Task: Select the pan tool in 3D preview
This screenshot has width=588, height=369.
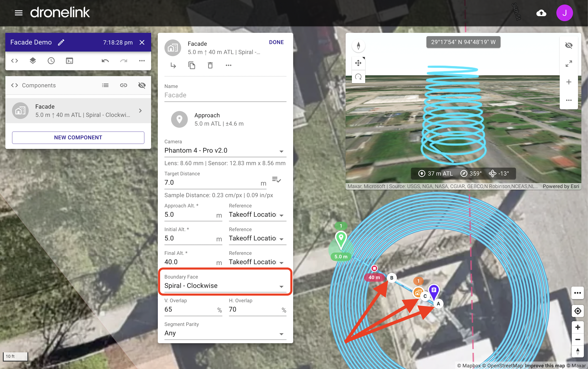Action: tap(358, 63)
